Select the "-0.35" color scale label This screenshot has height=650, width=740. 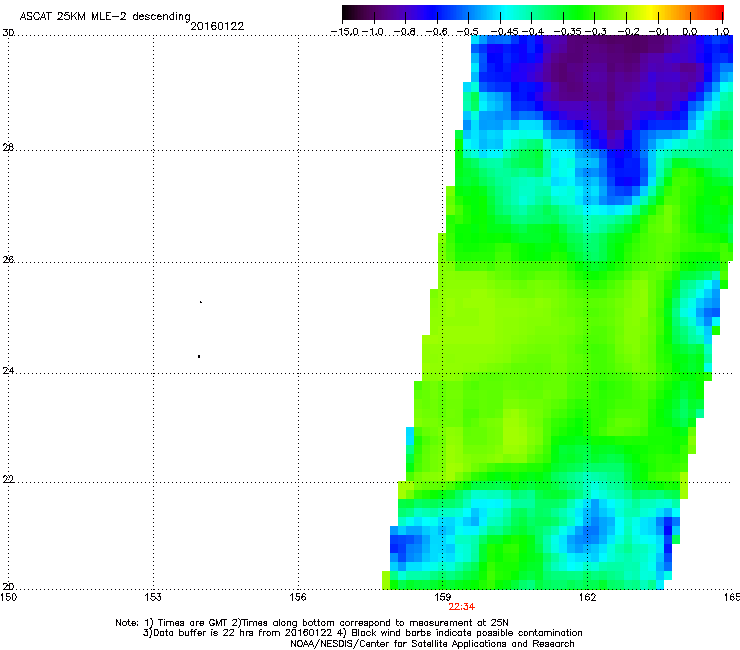568,32
